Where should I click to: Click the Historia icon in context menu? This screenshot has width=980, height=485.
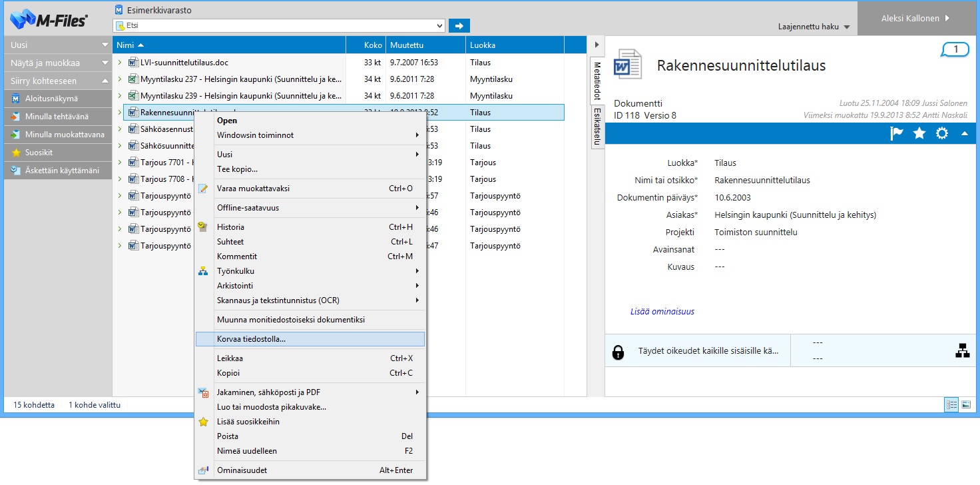[x=204, y=227]
